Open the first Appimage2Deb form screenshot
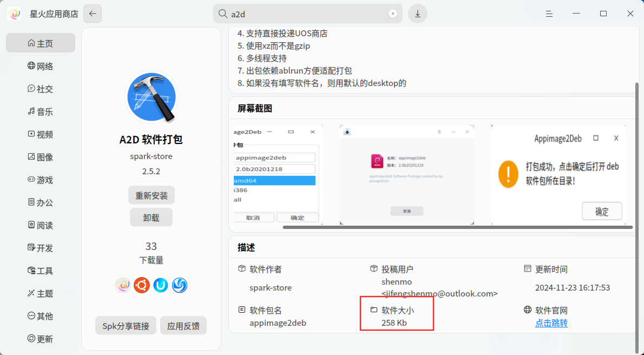Image resolution: width=644 pixels, height=355 pixels. click(x=278, y=175)
